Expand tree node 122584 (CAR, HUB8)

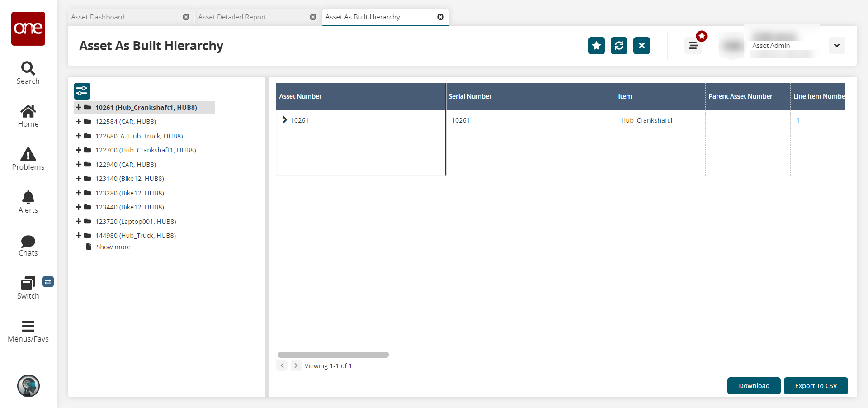[x=79, y=122]
